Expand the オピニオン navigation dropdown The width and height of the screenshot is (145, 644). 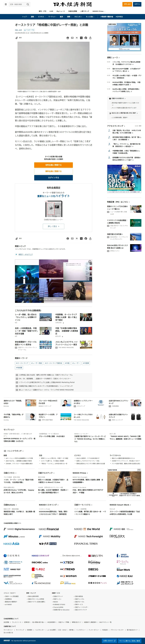point(79,17)
